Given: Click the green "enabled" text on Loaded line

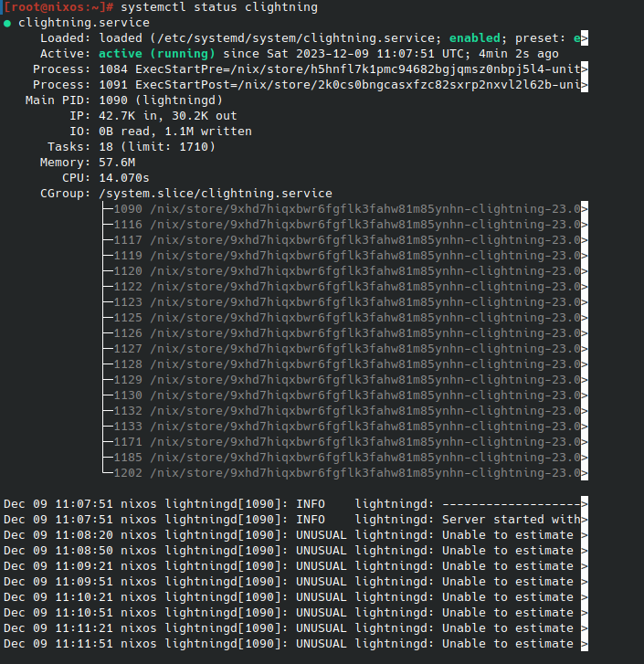Looking at the screenshot, I should [x=474, y=38].
